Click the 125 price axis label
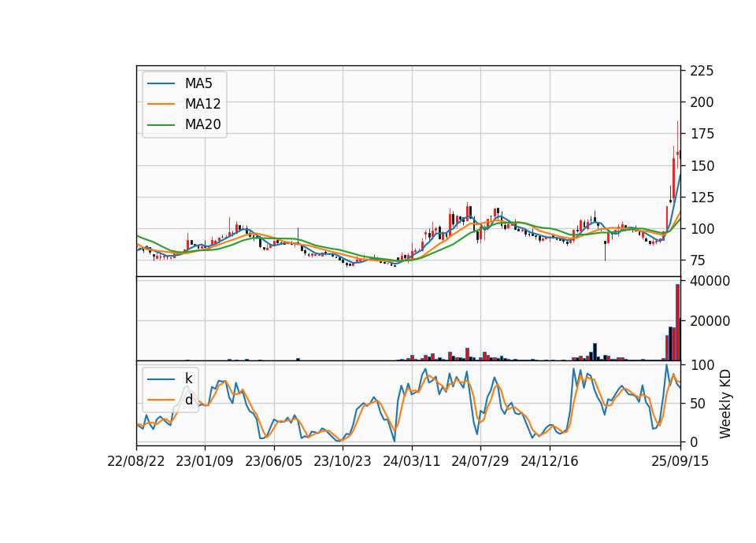Screen dimensions: 756x543 (x=702, y=198)
